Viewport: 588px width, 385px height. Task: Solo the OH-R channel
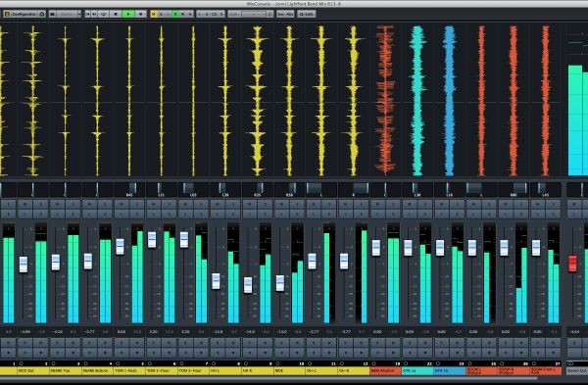click(x=361, y=205)
